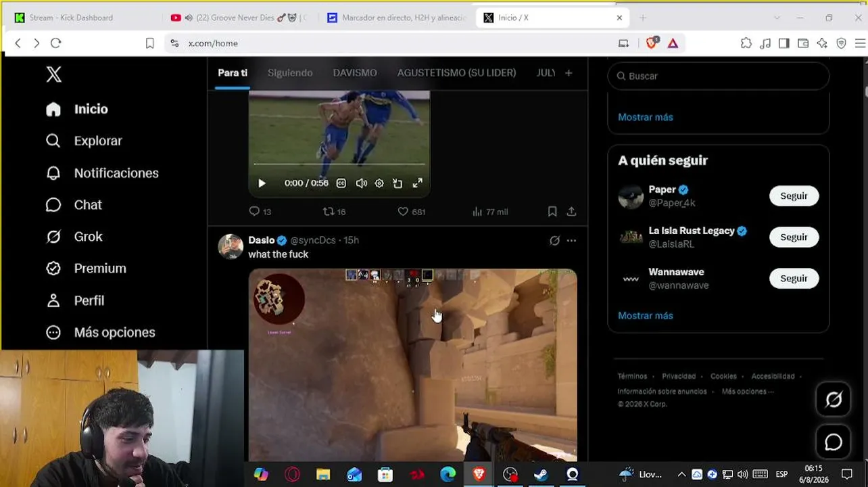Screen dimensions: 868x487
Task: Click the X logo in the sidebar
Action: pyautogui.click(x=53, y=74)
